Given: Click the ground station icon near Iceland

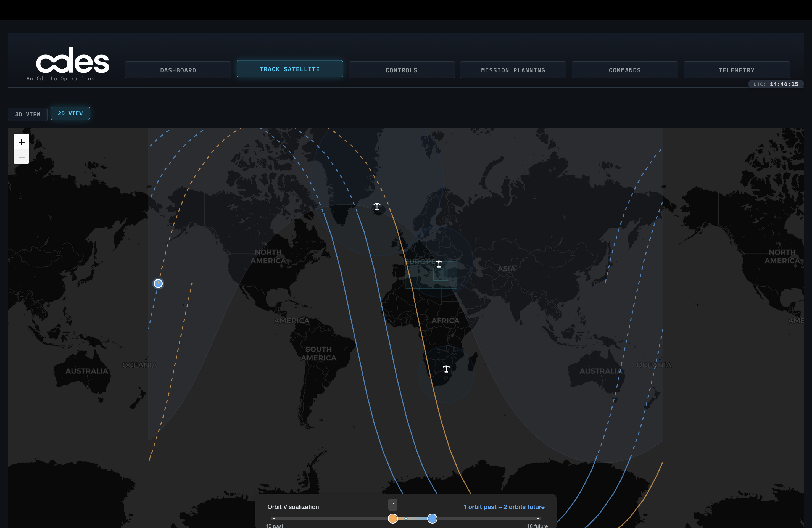Looking at the screenshot, I should (x=377, y=206).
